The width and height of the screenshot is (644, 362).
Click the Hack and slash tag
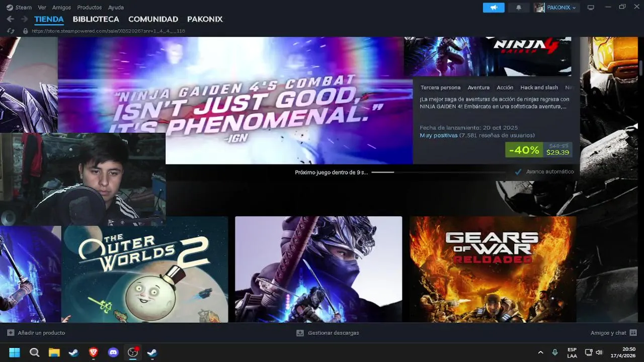pos(539,87)
